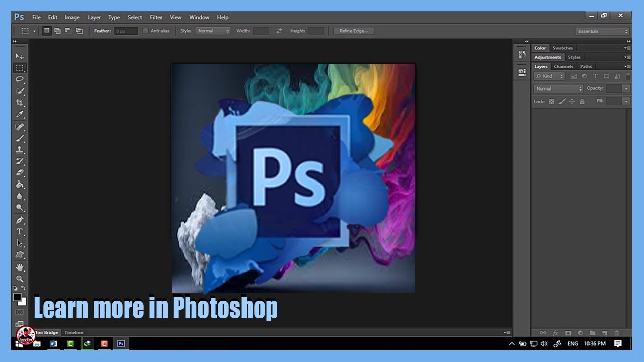This screenshot has height=362, width=644.
Task: Toggle the Anti-alias checkbox
Action: [146, 31]
